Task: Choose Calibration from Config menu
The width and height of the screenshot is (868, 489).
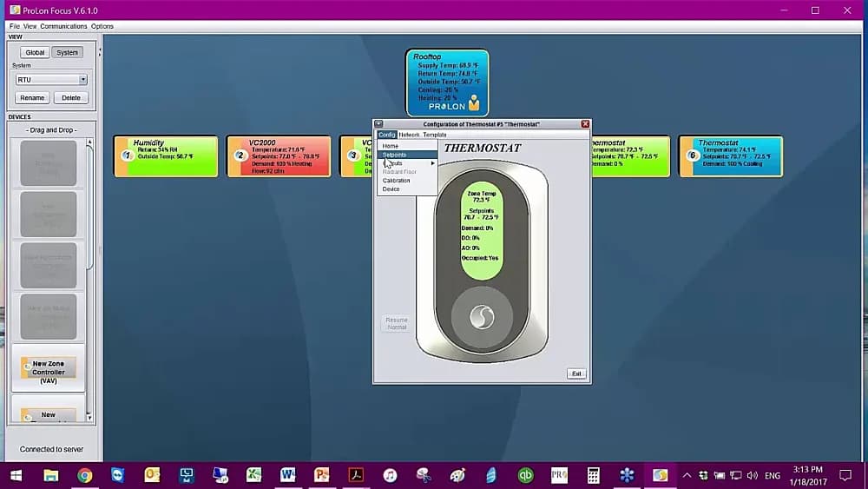Action: [x=407, y=181]
